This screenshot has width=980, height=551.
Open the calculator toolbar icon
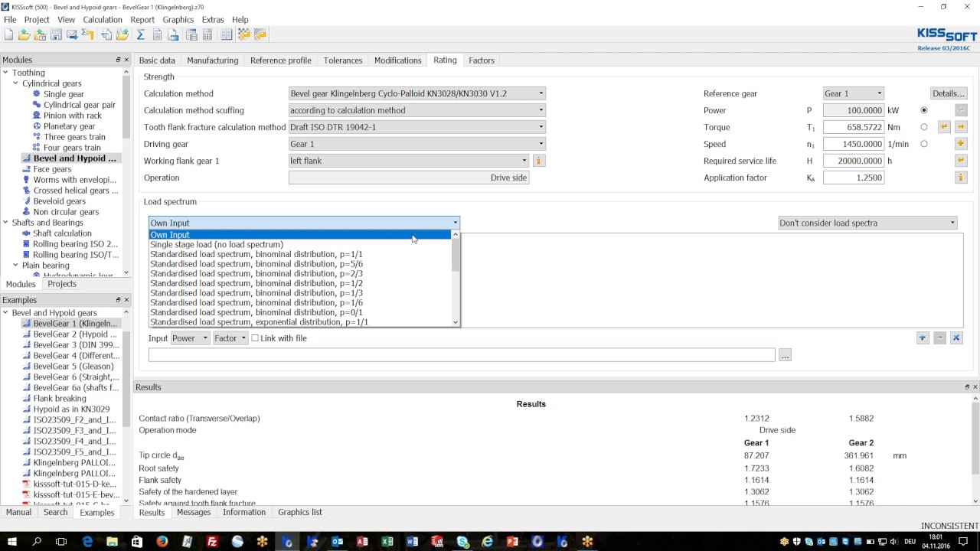207,34
